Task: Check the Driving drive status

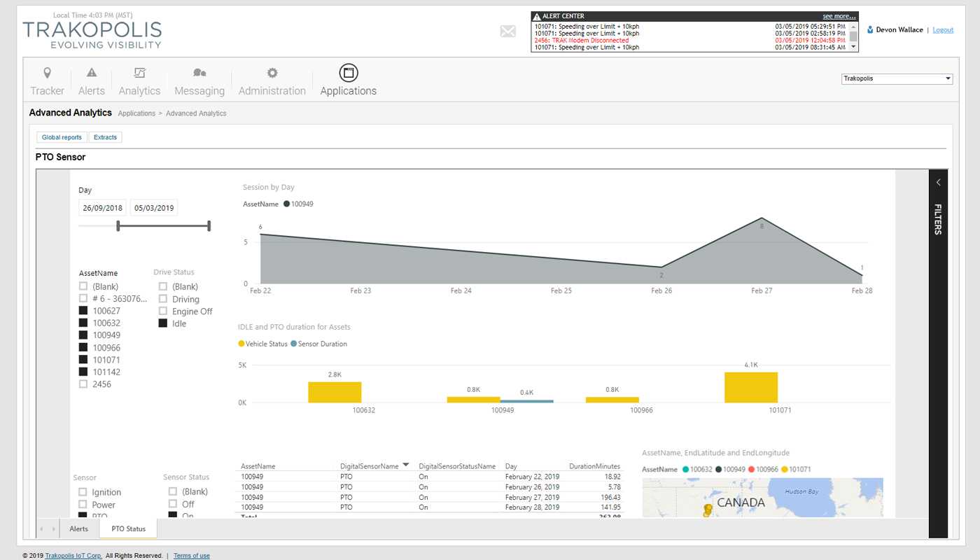Action: point(163,299)
